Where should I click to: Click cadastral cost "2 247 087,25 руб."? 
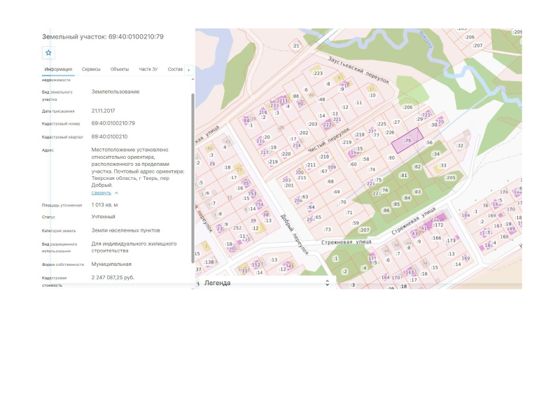pos(113,277)
